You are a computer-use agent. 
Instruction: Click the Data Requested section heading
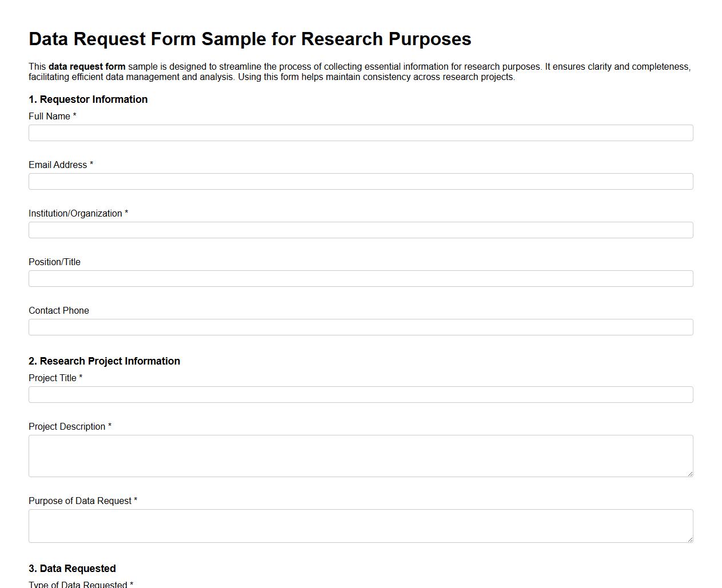click(x=72, y=569)
